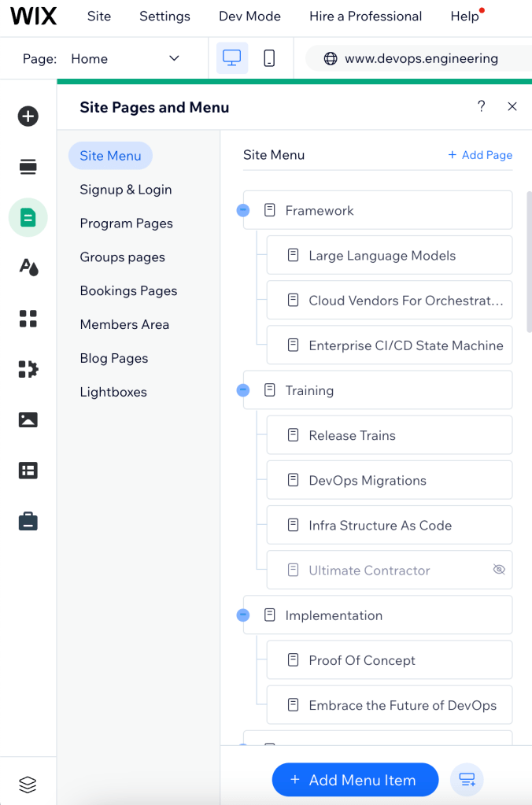Click the Add Menu Item button
This screenshot has height=805, width=532.
pos(356,780)
